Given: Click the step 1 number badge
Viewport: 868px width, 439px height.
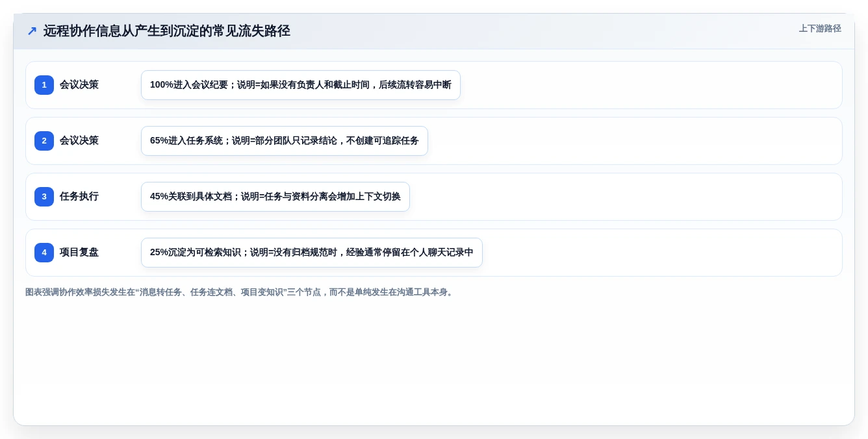Looking at the screenshot, I should click(x=44, y=85).
